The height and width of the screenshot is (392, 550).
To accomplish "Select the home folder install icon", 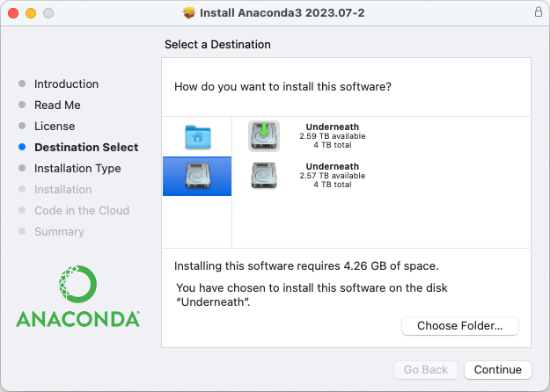I will 197,136.
